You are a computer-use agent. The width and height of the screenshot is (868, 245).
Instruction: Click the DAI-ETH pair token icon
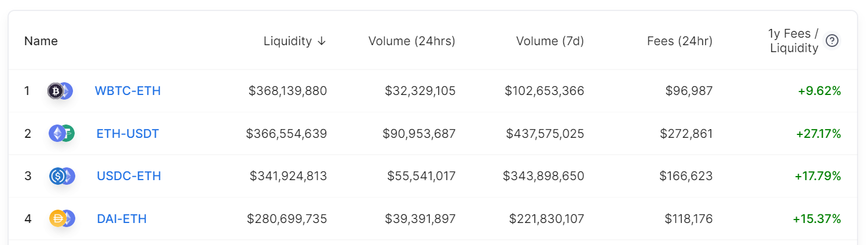point(62,218)
